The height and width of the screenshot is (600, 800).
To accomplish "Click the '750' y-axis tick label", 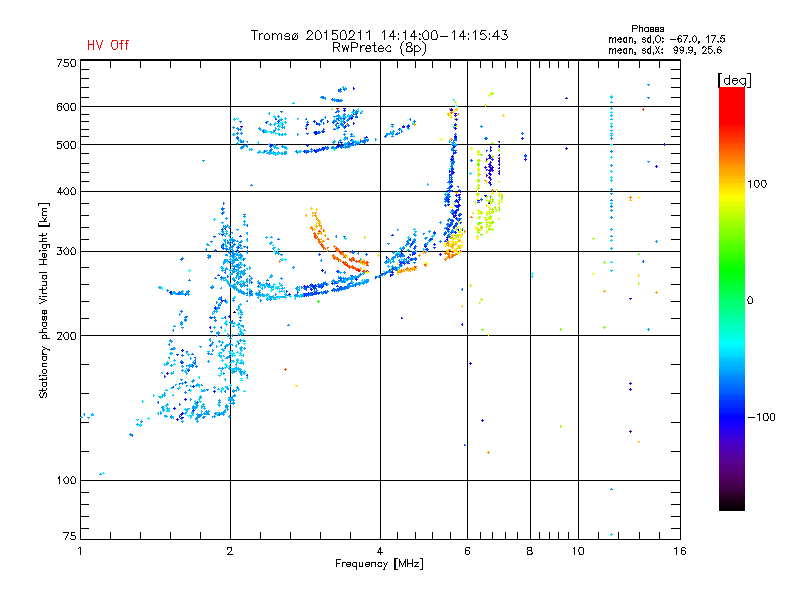I will (66, 63).
